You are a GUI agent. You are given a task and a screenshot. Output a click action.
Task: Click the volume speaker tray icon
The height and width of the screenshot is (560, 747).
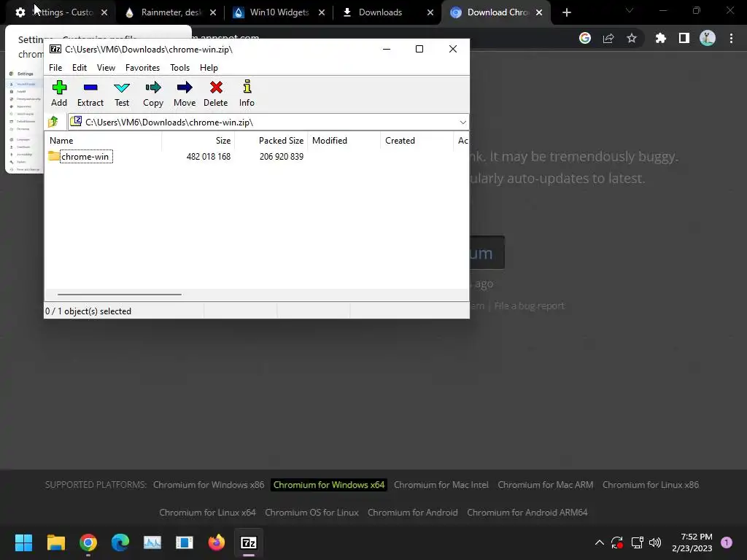(x=655, y=542)
